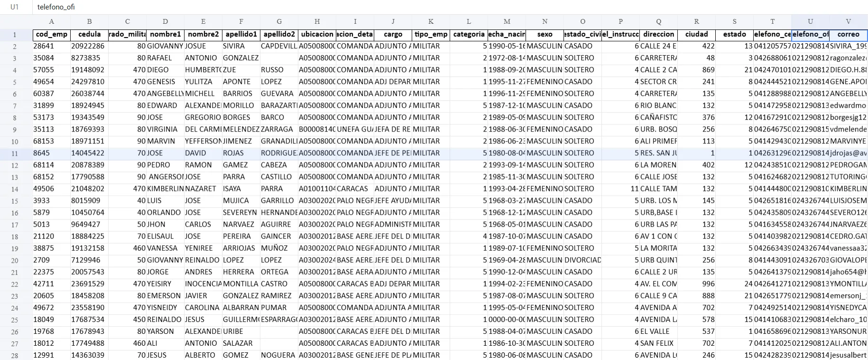Click the jdrojas@av email cell
Image resolution: width=868 pixels, height=360 pixels.
[848, 153]
